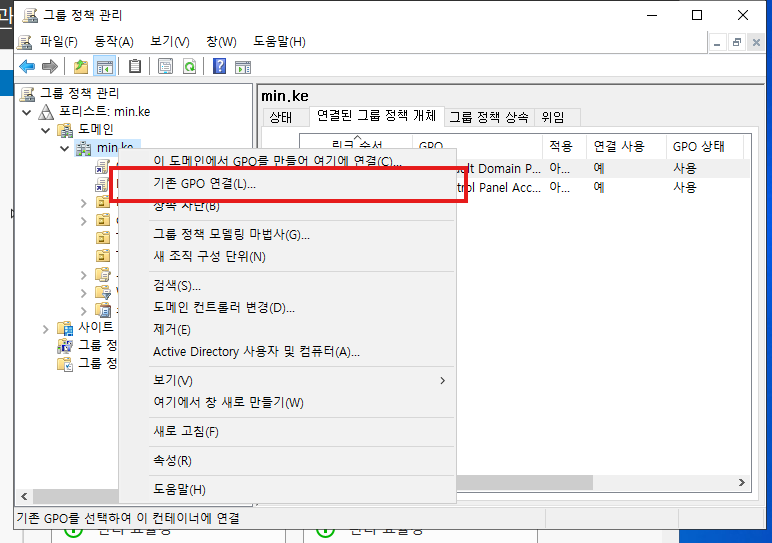
Task: Restore the inner MDI child window
Action: point(737,43)
